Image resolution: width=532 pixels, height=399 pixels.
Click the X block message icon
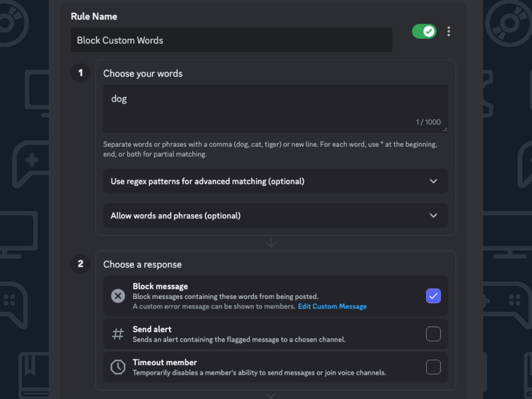click(x=118, y=296)
